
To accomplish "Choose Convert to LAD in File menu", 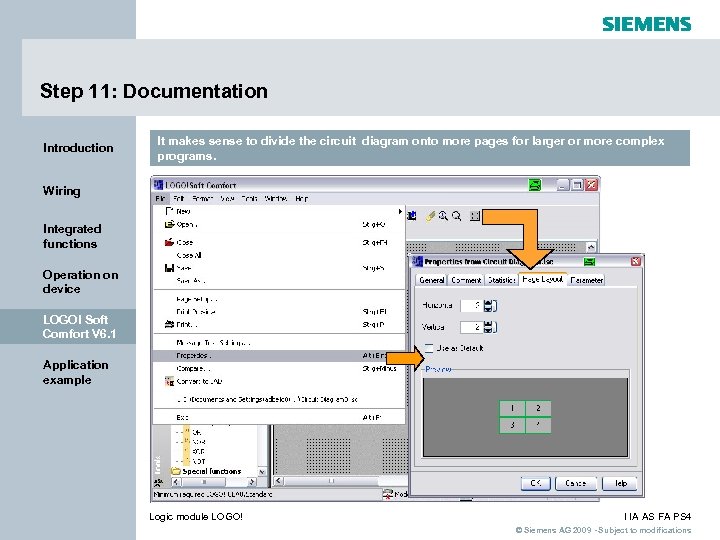I will pos(279,381).
